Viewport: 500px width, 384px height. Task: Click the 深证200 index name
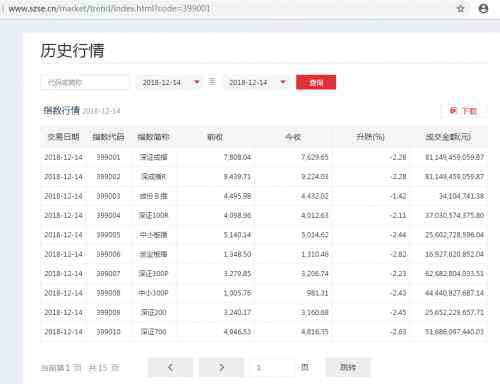click(x=153, y=312)
